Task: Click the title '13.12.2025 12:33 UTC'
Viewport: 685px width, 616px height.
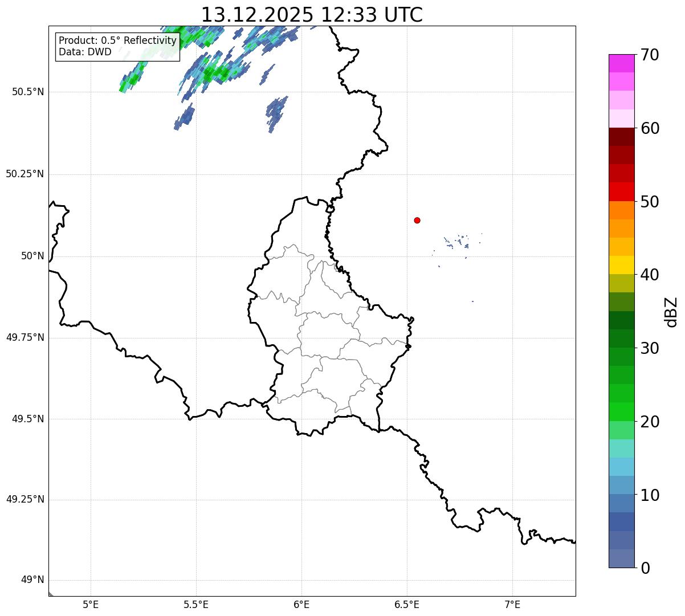Action: click(312, 15)
